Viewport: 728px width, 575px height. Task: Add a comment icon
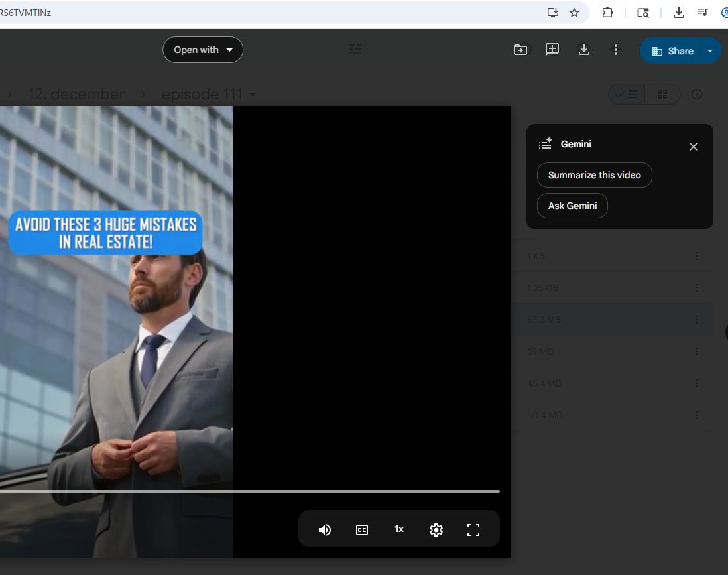(552, 50)
